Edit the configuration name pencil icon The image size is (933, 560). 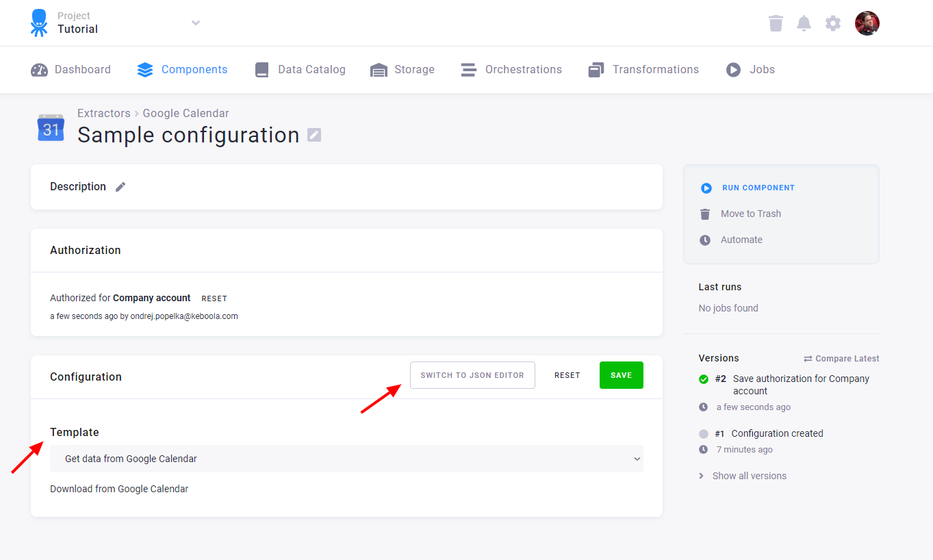pos(314,135)
